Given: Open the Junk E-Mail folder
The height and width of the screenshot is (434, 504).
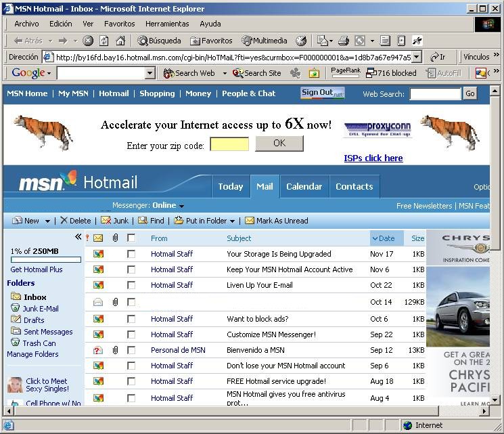Looking at the screenshot, I should (x=41, y=309).
